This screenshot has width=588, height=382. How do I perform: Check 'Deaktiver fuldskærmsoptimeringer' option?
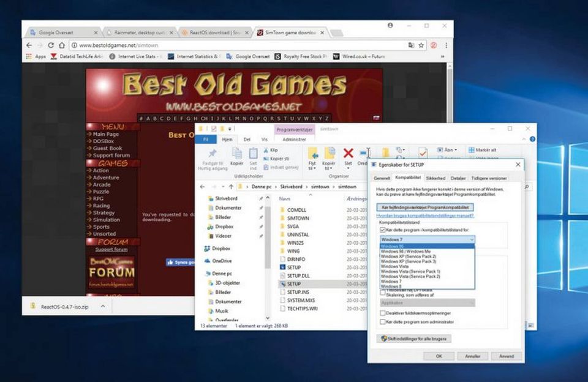pos(382,312)
